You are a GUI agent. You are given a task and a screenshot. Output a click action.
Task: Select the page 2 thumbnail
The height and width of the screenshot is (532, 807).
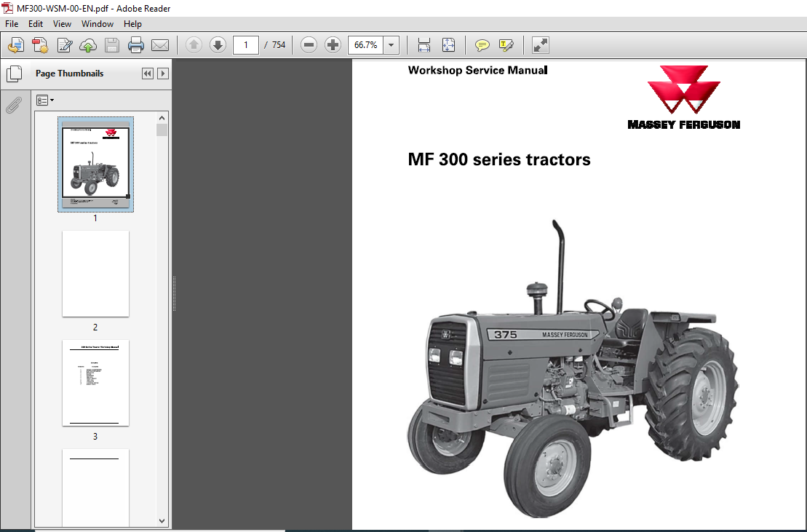point(96,274)
